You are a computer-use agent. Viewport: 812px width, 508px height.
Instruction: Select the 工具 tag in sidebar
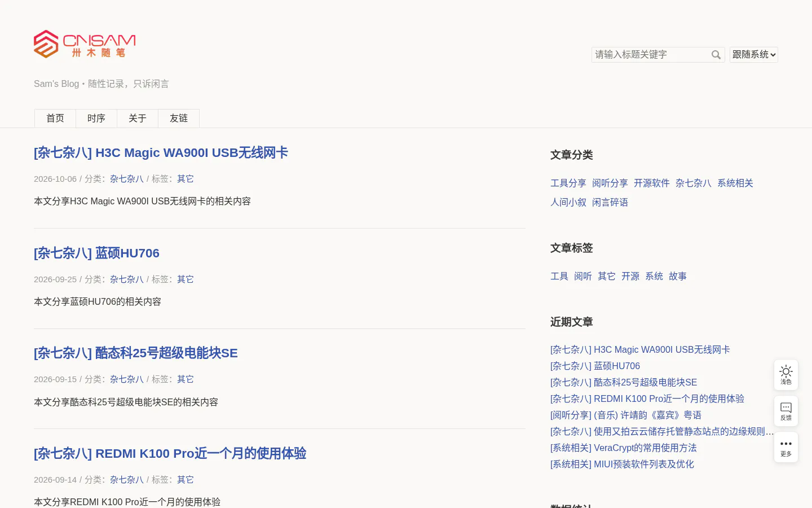coord(559,277)
